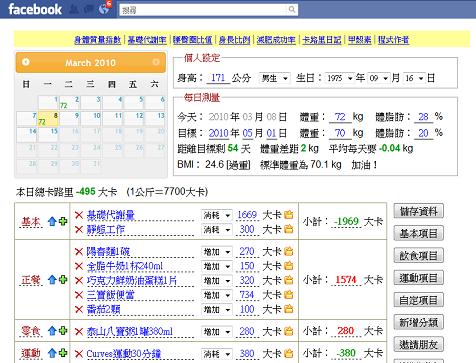Click the target weight field showing 70
The height and width of the screenshot is (363, 476).
(x=340, y=133)
